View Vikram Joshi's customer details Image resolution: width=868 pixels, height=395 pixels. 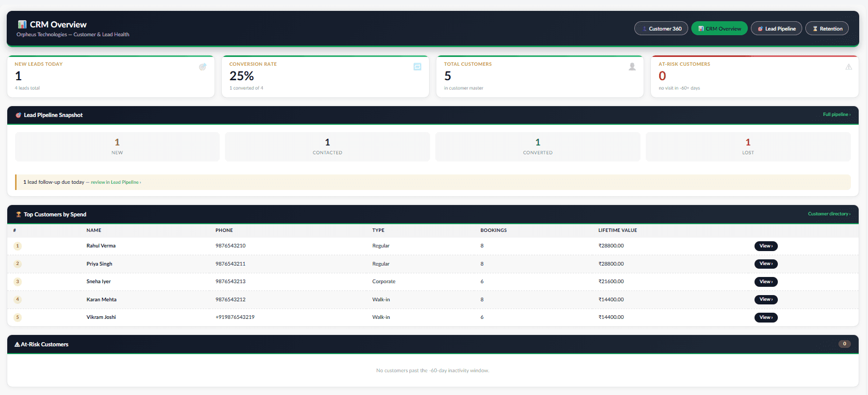pyautogui.click(x=766, y=317)
